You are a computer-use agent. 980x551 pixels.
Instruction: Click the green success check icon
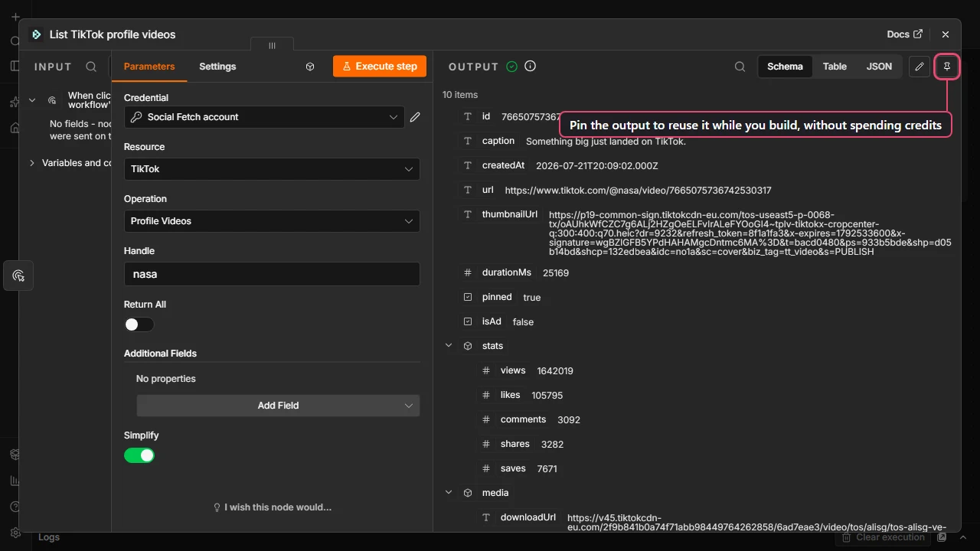(x=512, y=67)
